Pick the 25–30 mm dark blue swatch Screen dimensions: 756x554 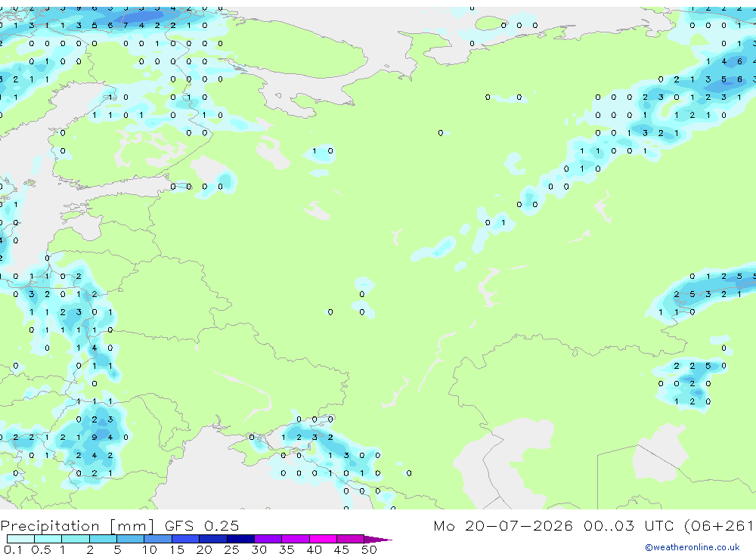[x=240, y=539]
